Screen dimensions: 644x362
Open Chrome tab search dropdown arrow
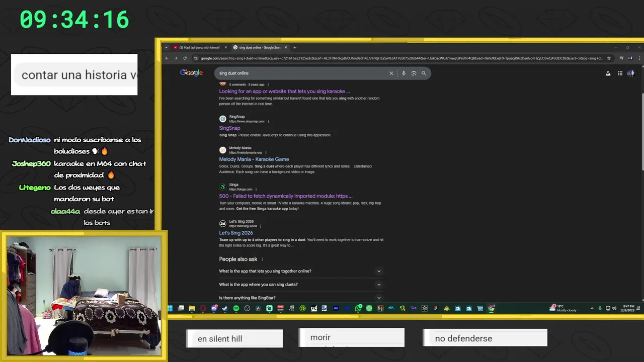167,48
